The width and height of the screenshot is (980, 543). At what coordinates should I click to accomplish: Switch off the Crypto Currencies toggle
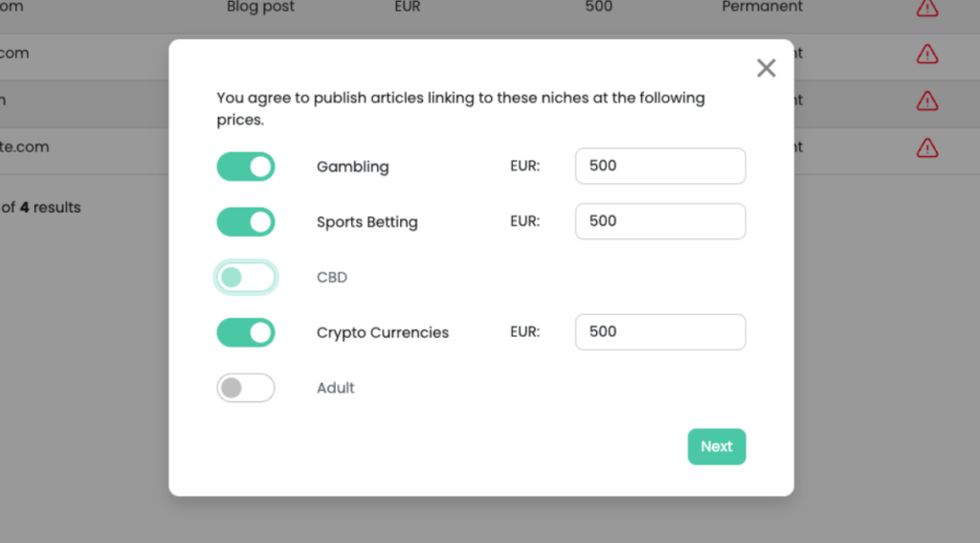point(246,332)
